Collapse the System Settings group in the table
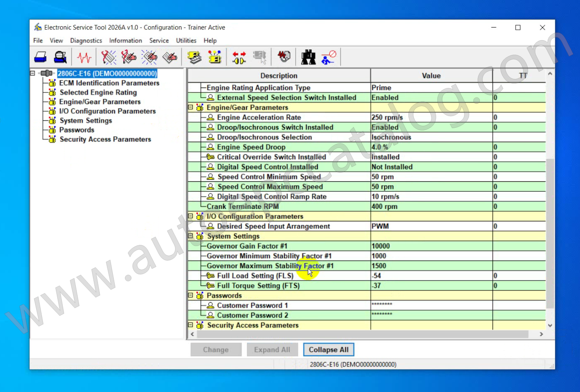 click(x=190, y=236)
